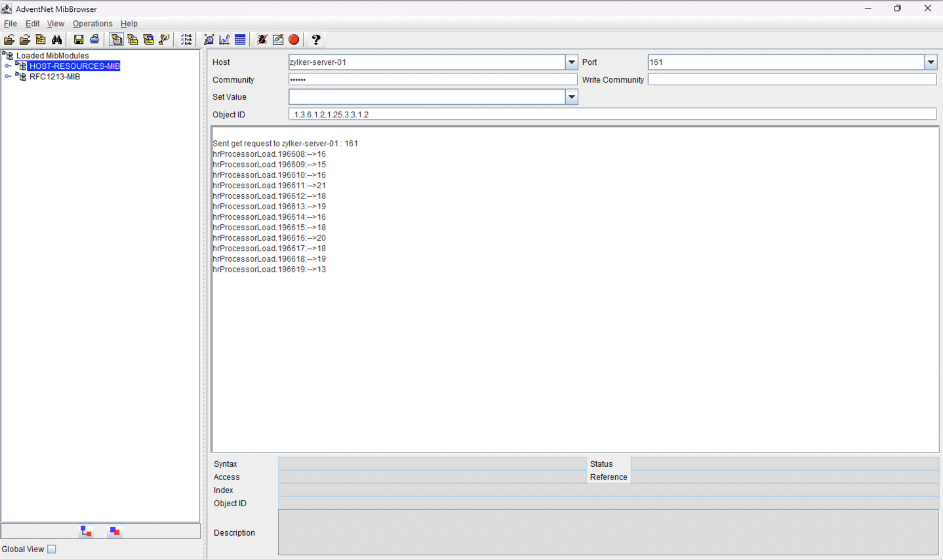Image resolution: width=943 pixels, height=560 pixels.
Task: Open the Operations menu
Action: [92, 24]
